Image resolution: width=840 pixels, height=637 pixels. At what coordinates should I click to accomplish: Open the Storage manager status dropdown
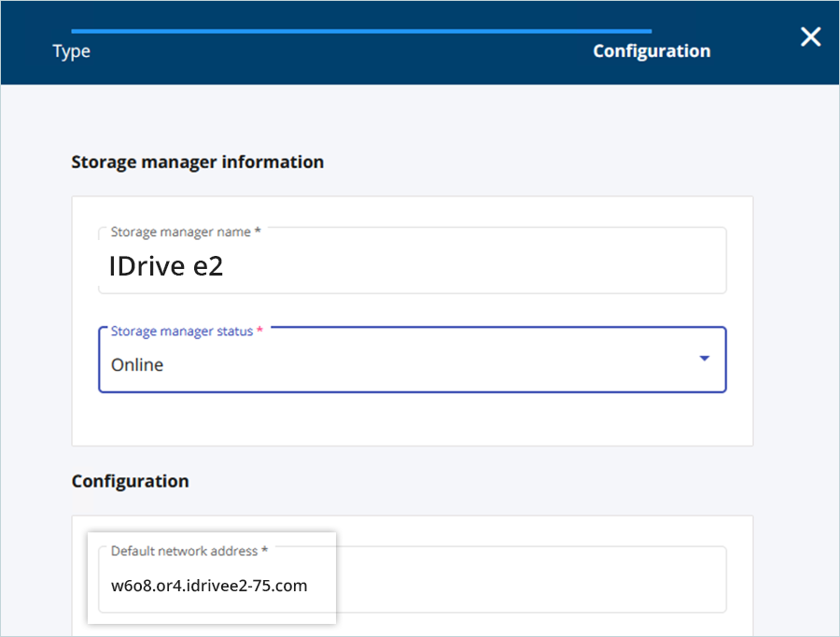coord(412,361)
